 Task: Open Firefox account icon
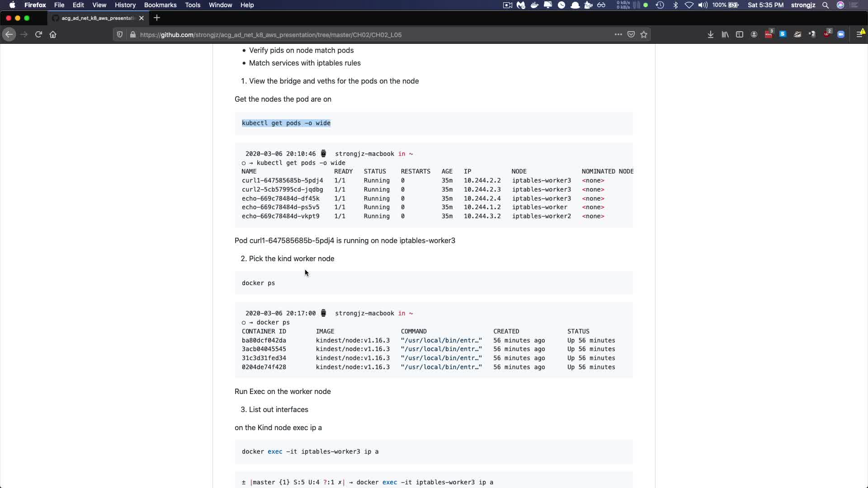point(754,34)
